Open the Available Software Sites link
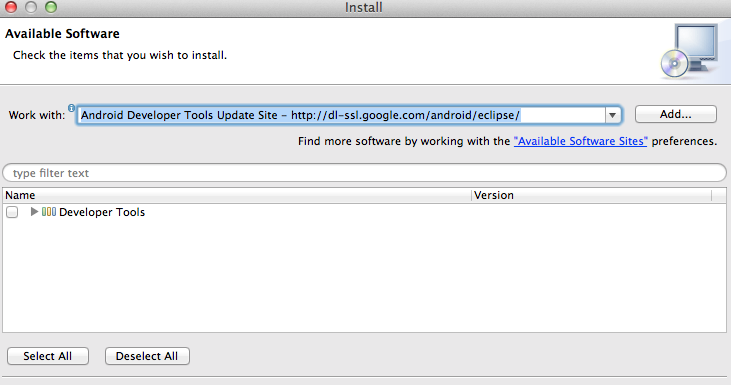 580,141
